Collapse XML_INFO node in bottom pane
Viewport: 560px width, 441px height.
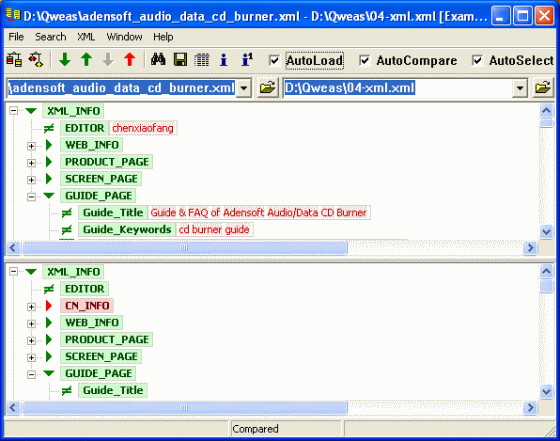click(x=14, y=272)
